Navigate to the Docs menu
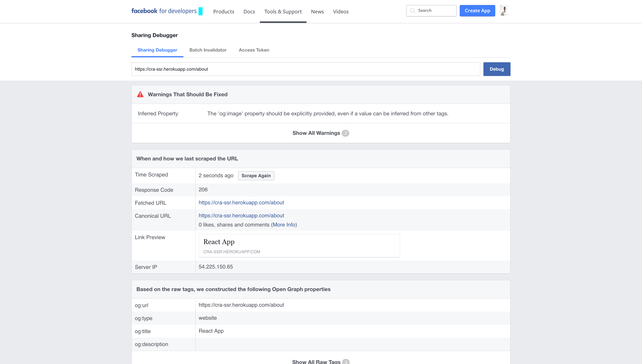Viewport: 642px width, 364px height. [x=249, y=11]
